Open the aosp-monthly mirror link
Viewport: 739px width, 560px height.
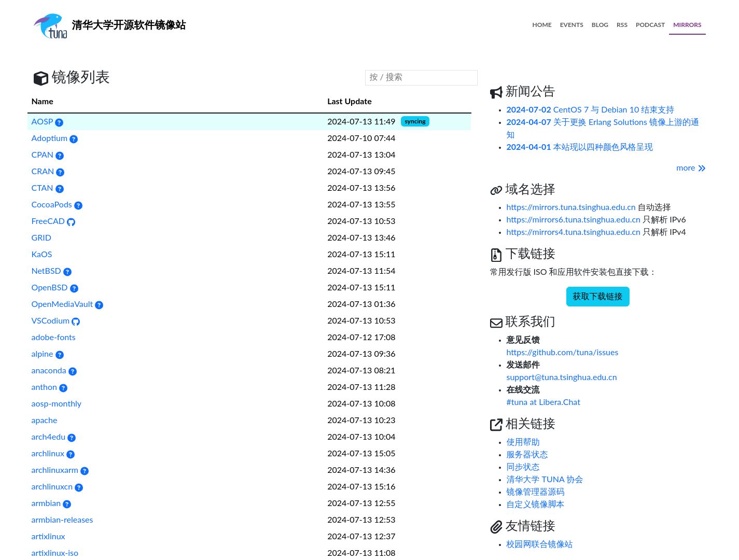56,404
